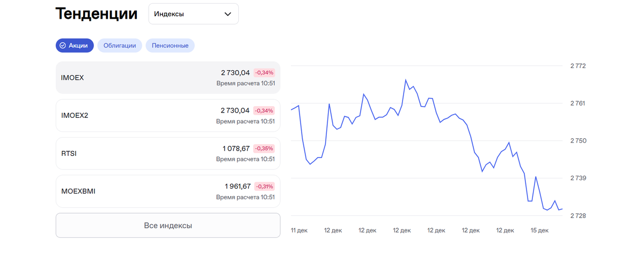Click the 15 дек date label on chart

539,230
